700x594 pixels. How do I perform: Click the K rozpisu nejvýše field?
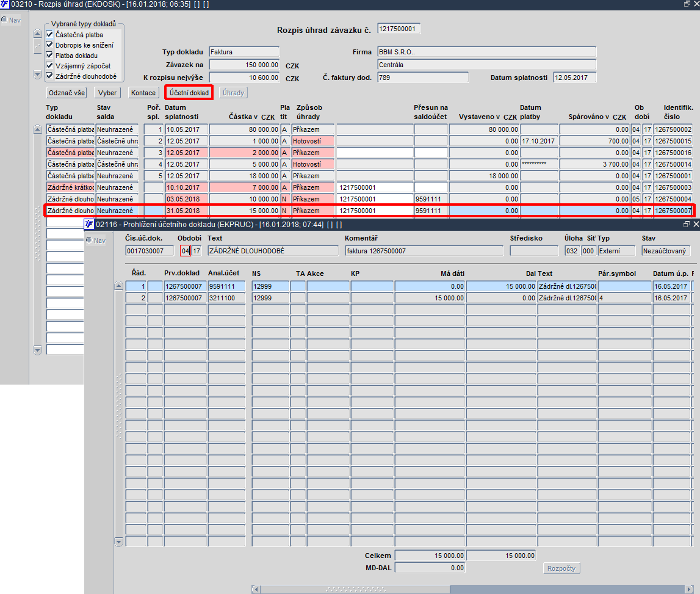[244, 78]
